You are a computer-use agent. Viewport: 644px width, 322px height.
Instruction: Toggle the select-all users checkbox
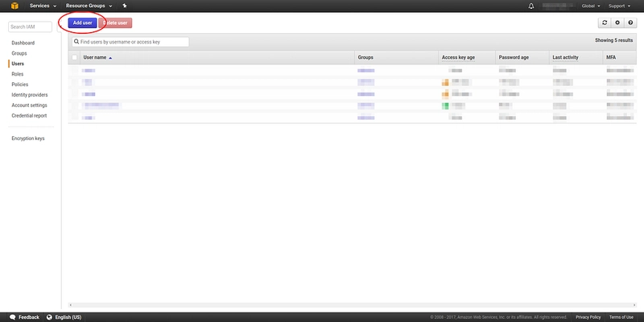click(x=75, y=58)
